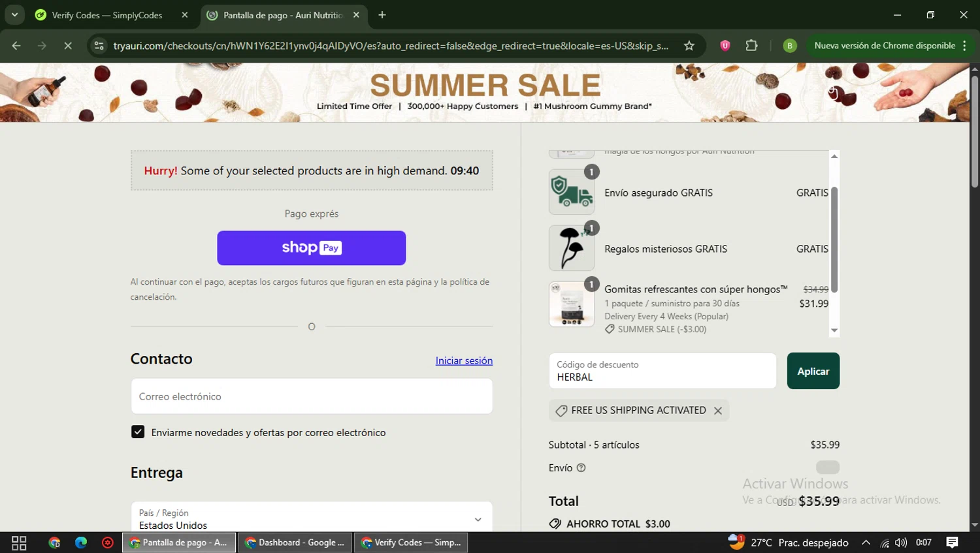
Task: Click the tag icon on FREE US SHIPPING
Action: click(561, 411)
